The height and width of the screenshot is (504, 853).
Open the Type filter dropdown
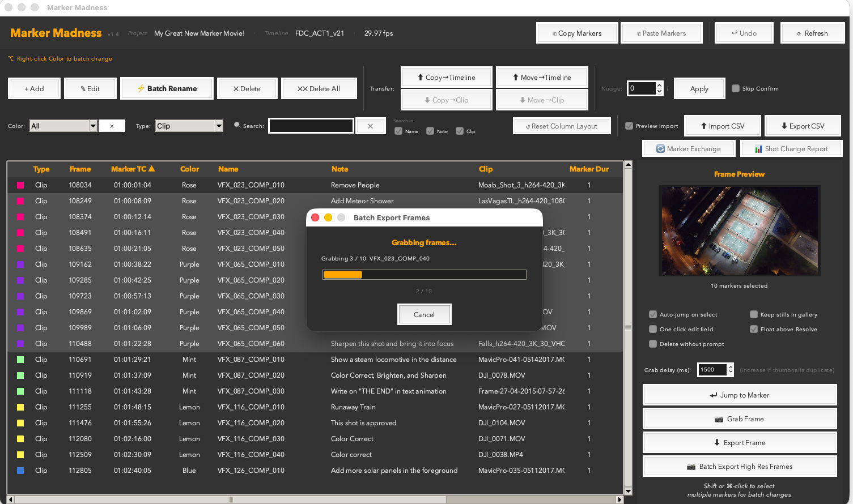point(189,126)
